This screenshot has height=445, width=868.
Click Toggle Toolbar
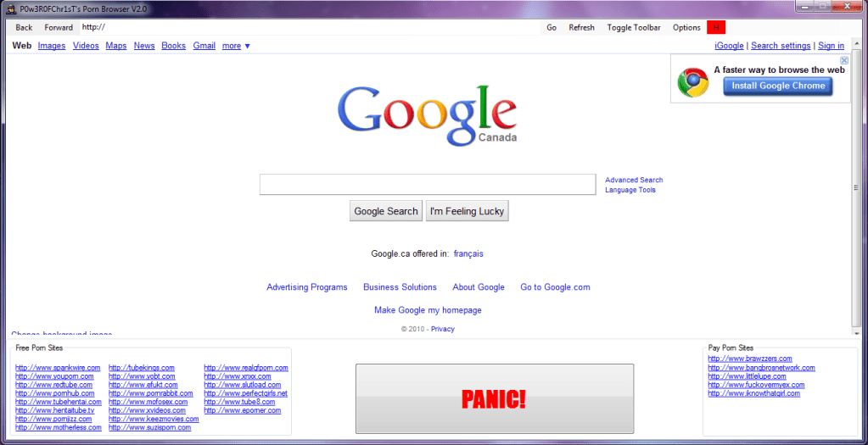tap(633, 27)
